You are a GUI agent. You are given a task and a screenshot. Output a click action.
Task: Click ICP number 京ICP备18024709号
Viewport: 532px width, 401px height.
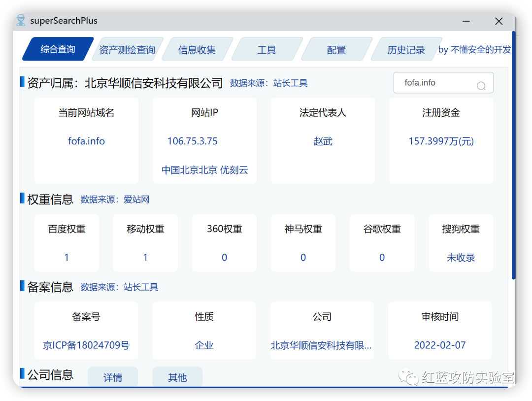tap(86, 345)
